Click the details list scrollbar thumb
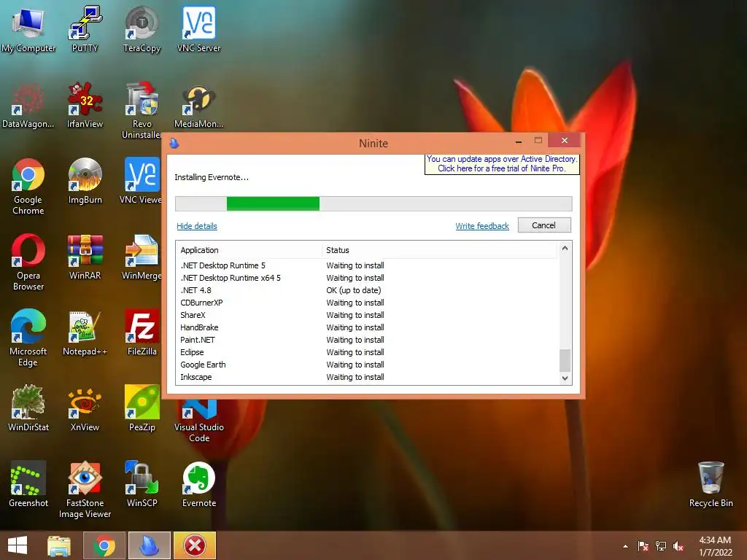 coord(565,360)
